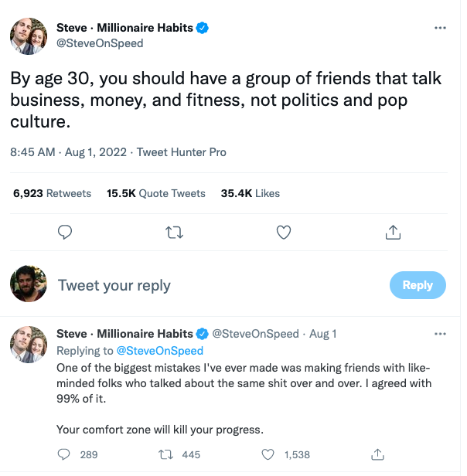Like the main tweet via heart icon

click(x=284, y=232)
